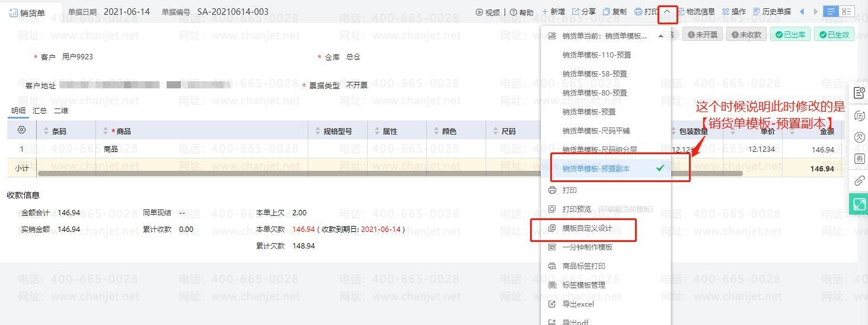Select template 销货单模板-80-预置
The image size is (868, 325).
pos(595,93)
